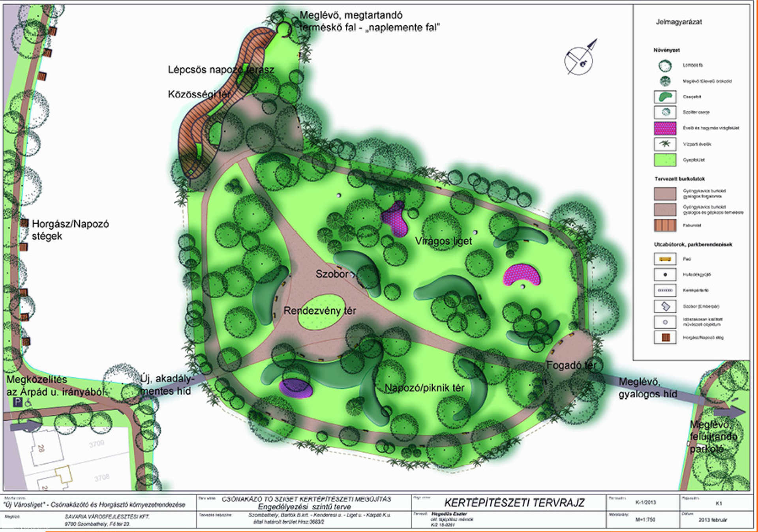The width and height of the screenshot is (758, 532).
Task: Click the Virágos liget label
Action: point(443,241)
